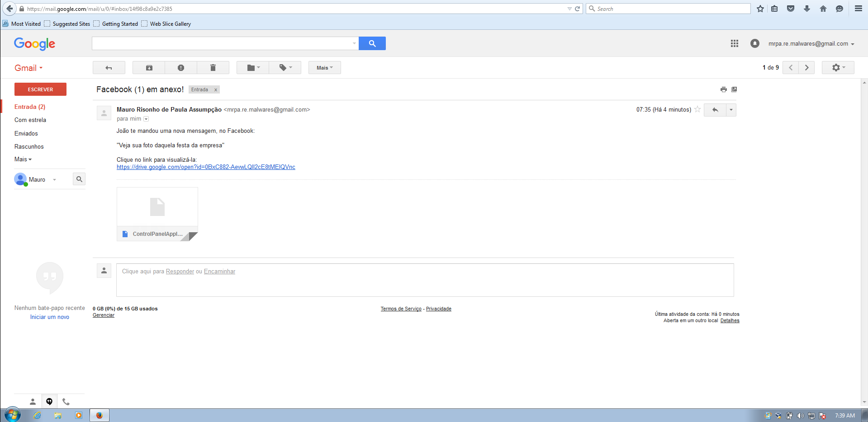Open the Enviados folder
The image size is (868, 422).
(x=26, y=133)
